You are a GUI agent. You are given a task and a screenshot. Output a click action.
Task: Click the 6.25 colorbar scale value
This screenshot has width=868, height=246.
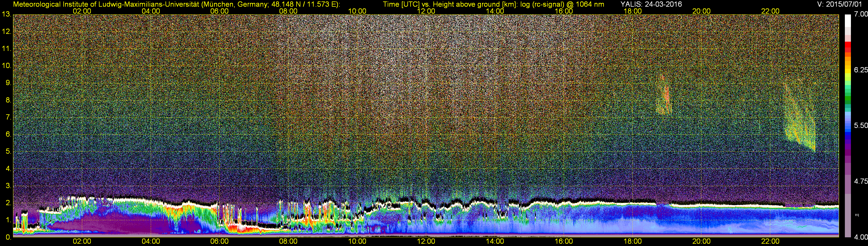pos(860,70)
